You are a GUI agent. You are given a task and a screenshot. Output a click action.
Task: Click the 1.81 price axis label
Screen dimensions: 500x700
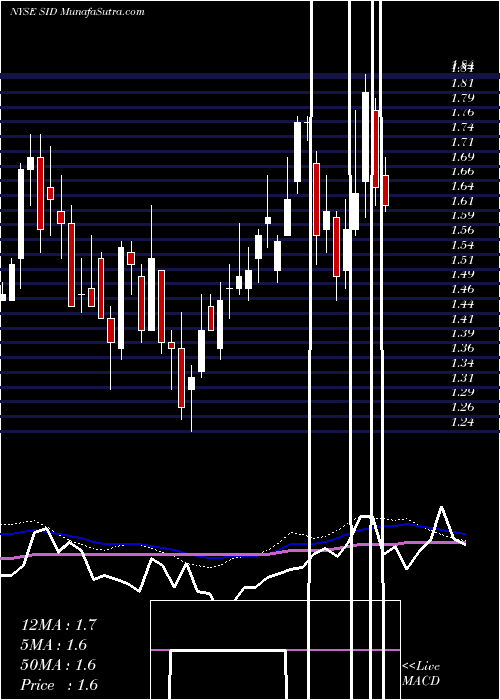tap(462, 83)
